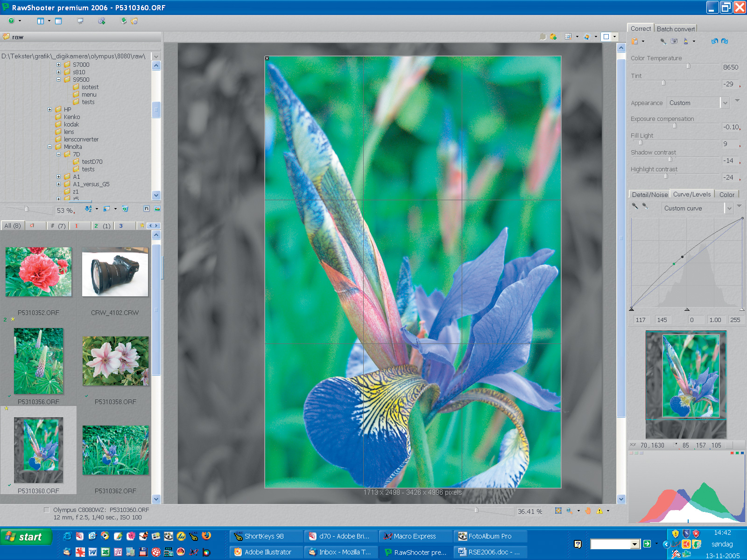This screenshot has height=560, width=747.
Task: Open the Appearance Custom dropdown
Action: tap(725, 103)
